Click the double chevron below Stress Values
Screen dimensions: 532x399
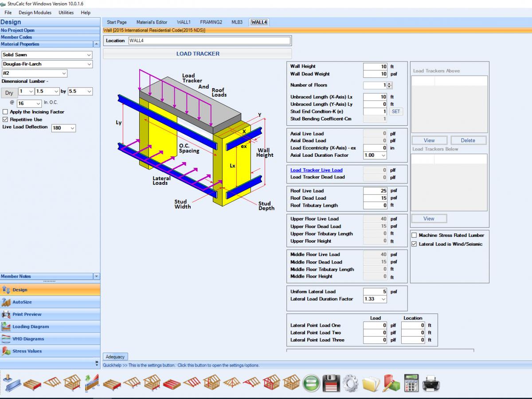pos(97,363)
